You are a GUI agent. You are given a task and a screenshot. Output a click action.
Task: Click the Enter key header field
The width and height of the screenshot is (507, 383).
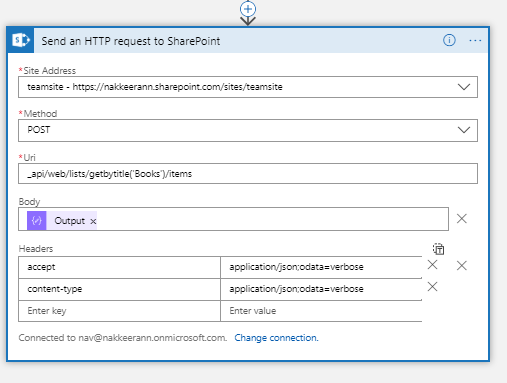(119, 311)
